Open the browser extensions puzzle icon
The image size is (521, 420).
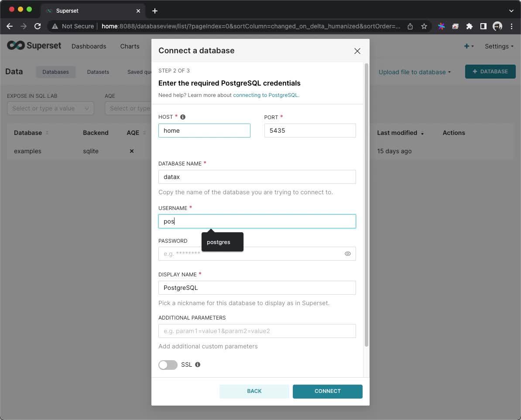pos(469,26)
